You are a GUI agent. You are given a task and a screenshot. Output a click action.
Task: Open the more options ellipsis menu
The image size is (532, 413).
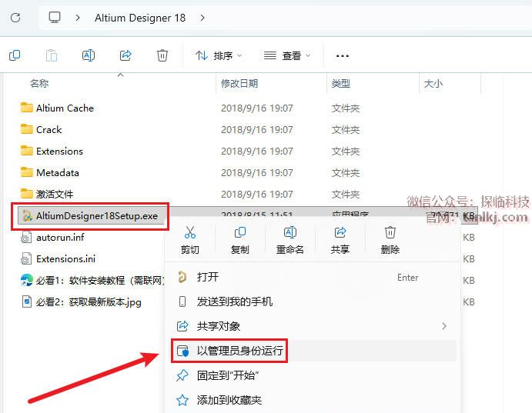pos(342,56)
